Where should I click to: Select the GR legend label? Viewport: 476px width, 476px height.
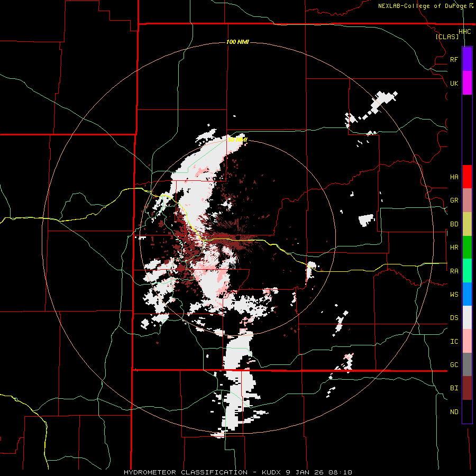click(454, 200)
